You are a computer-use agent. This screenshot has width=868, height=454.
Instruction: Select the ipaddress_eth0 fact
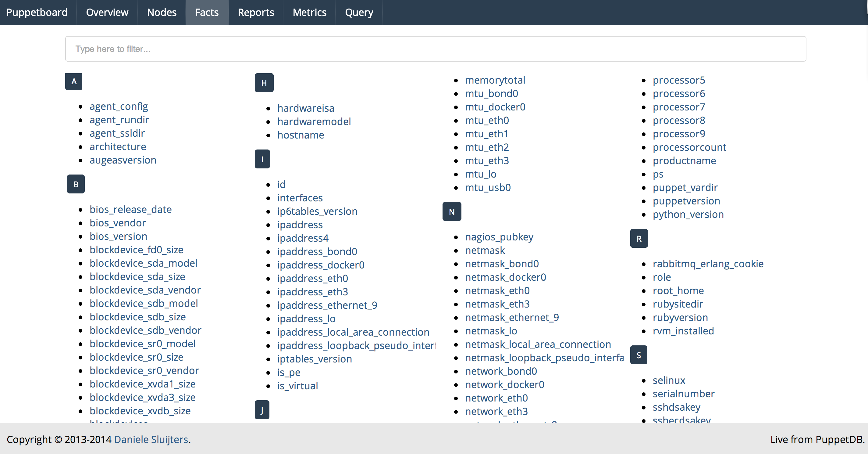[312, 279]
